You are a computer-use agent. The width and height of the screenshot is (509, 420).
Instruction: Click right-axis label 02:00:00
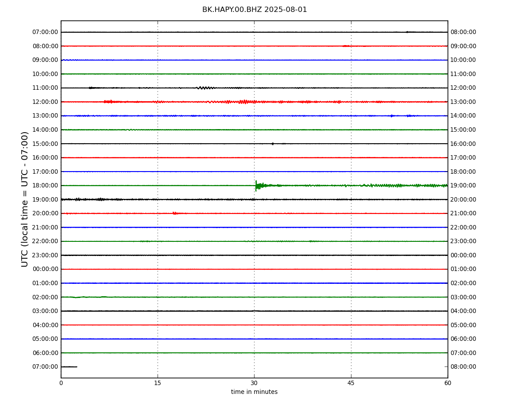tap(463, 283)
